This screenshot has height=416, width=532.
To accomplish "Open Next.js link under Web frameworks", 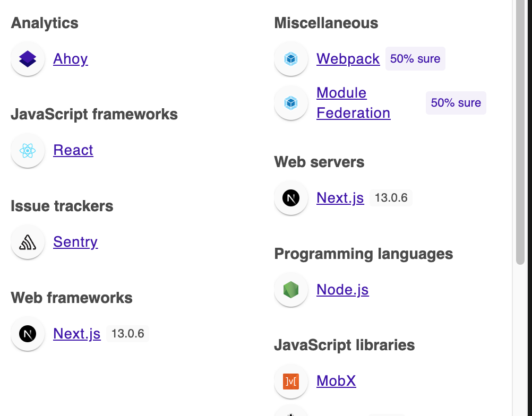I will (x=77, y=334).
